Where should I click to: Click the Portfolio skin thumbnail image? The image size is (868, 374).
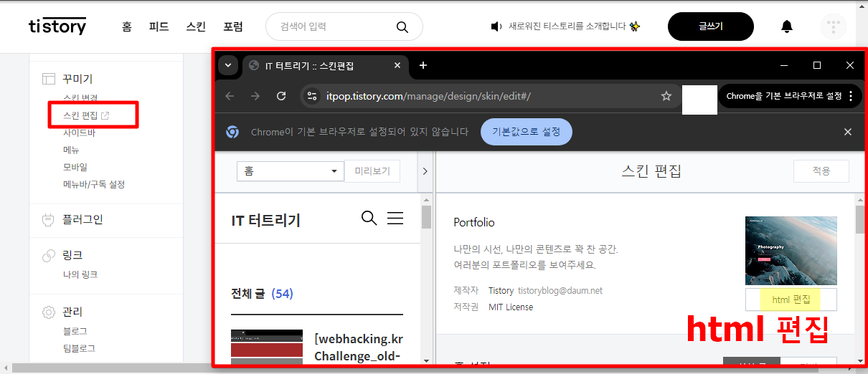click(x=791, y=251)
